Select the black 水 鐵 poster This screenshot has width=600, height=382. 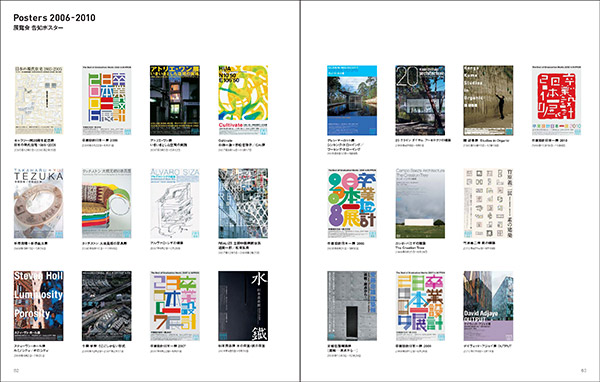tap(243, 306)
